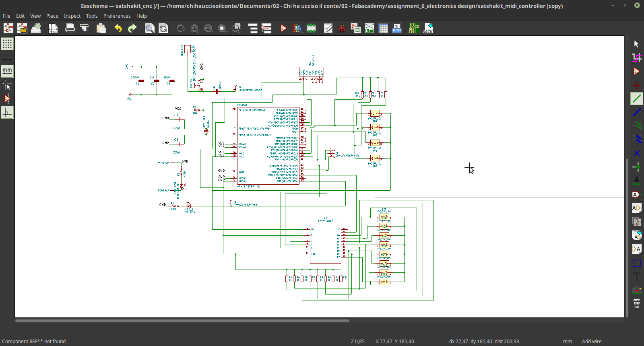Open the Preferences menu
The width and height of the screenshot is (644, 346).
117,16
